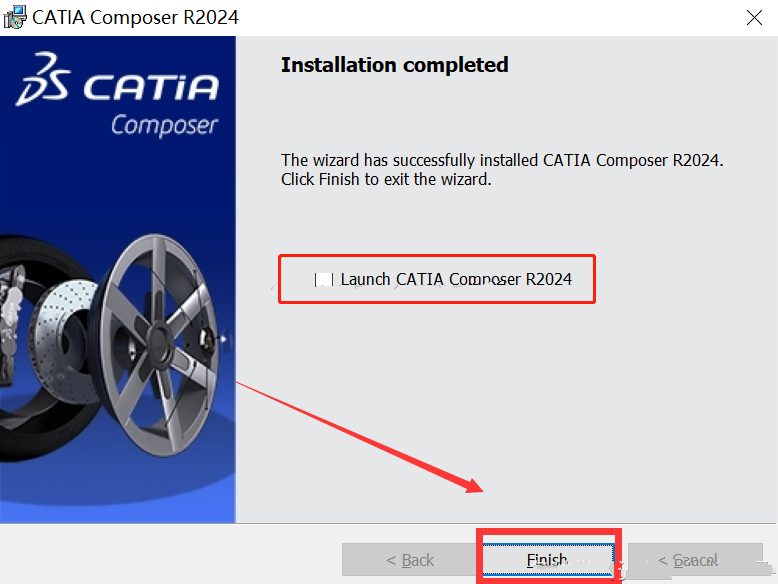Click the CATIA wordmark in banner

pos(151,87)
